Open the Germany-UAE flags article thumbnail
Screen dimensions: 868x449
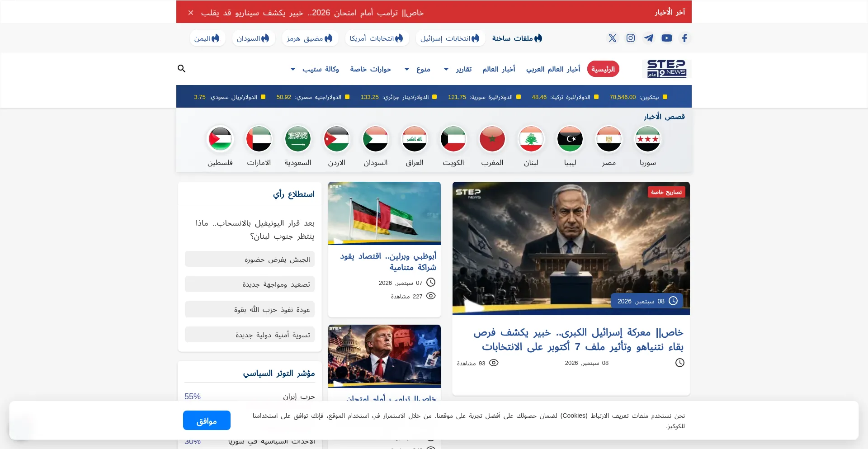click(384, 213)
